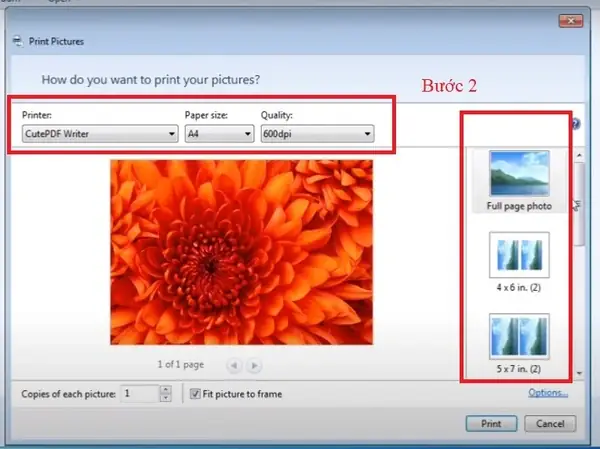The width and height of the screenshot is (600, 449).
Task: Click the layout list scroll up arrow
Action: click(579, 155)
